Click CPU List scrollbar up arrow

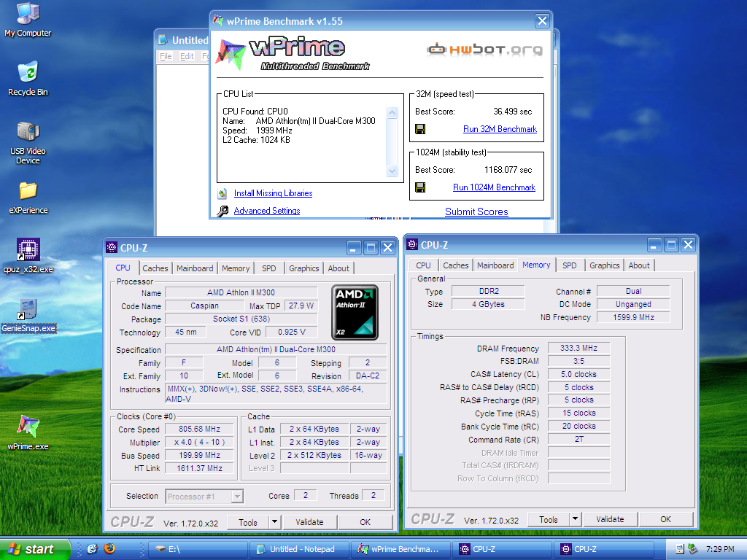tap(392, 112)
